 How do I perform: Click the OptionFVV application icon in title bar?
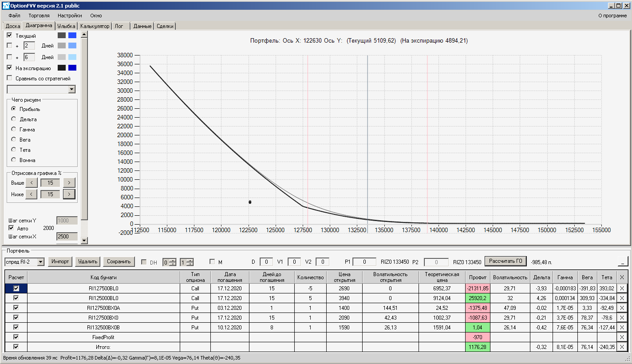[x=6, y=6]
